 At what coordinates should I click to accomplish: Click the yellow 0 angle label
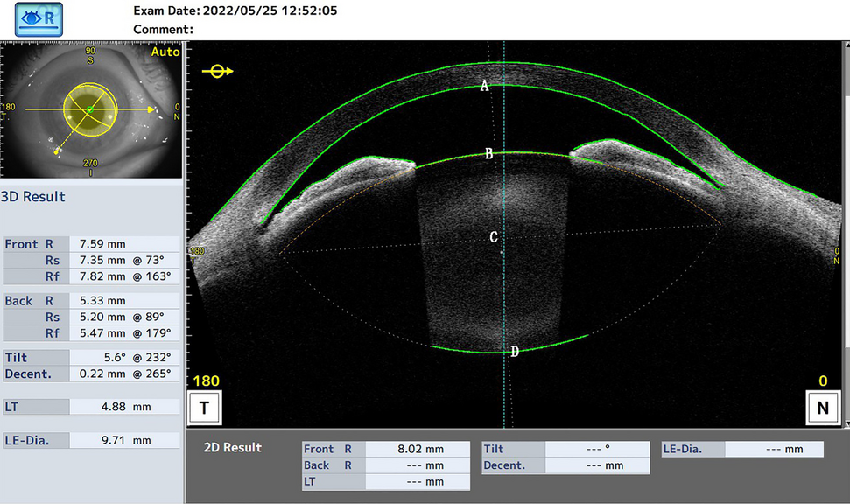(823, 381)
